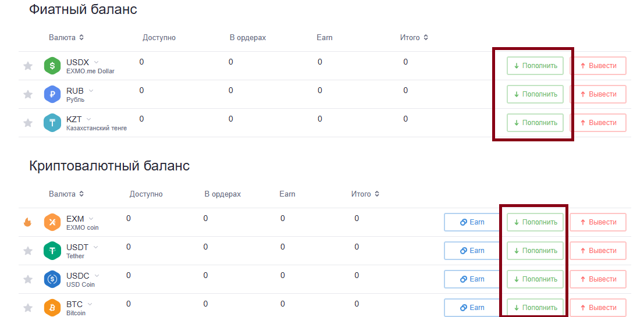Expand the USDX currency chevron
Screen dimensions: 644x317
97,62
